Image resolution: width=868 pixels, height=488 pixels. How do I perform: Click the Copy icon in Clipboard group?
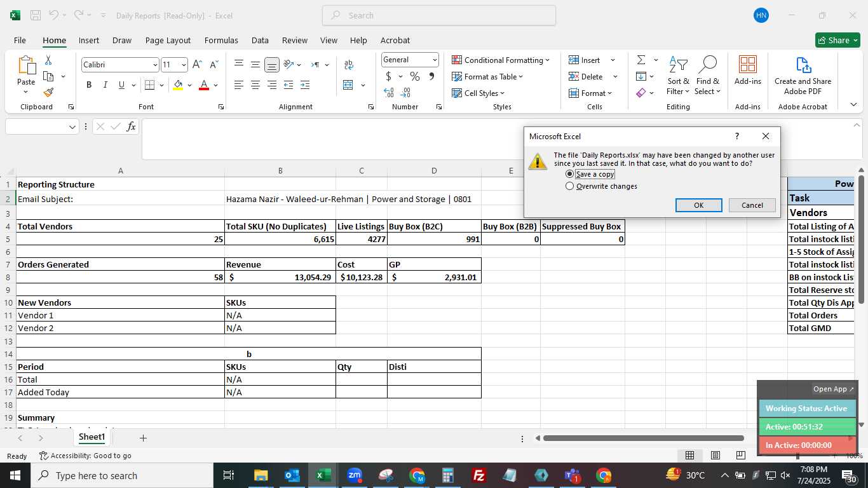48,76
